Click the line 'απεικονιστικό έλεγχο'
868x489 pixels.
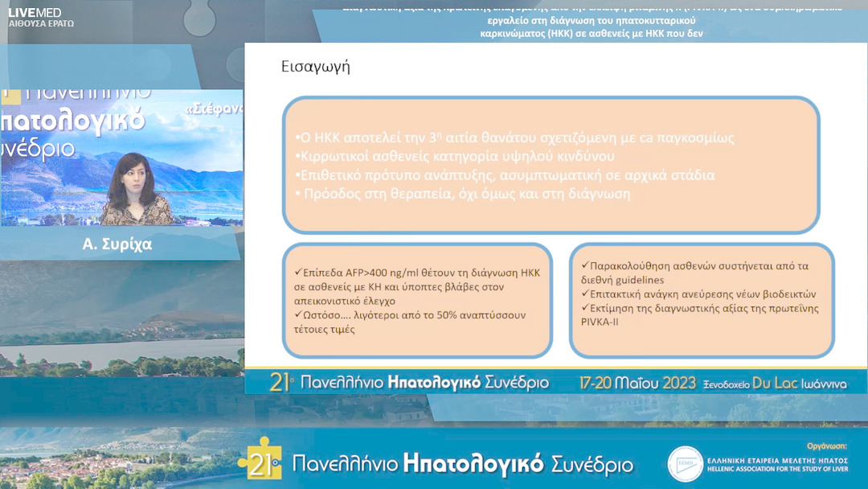click(344, 302)
